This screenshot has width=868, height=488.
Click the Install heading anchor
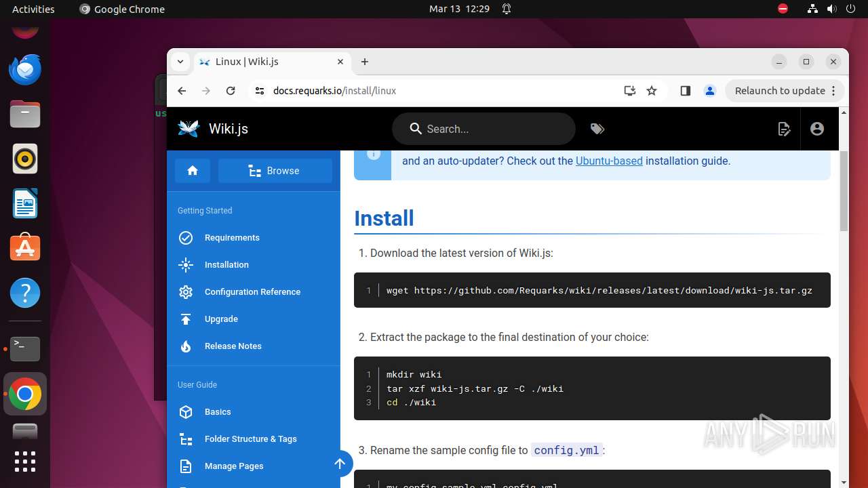pos(384,218)
